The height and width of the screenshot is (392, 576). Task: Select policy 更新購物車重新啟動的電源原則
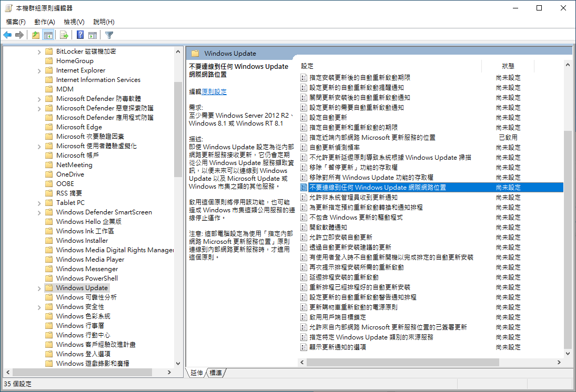353,307
